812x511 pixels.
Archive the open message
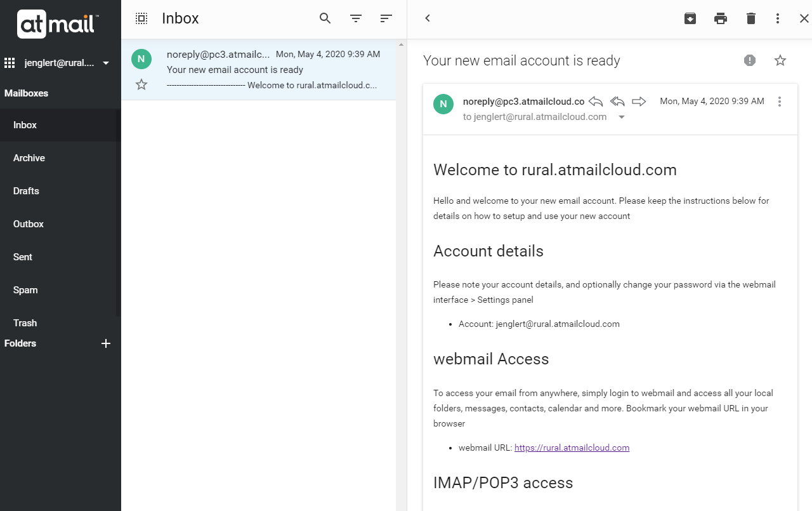(x=690, y=18)
